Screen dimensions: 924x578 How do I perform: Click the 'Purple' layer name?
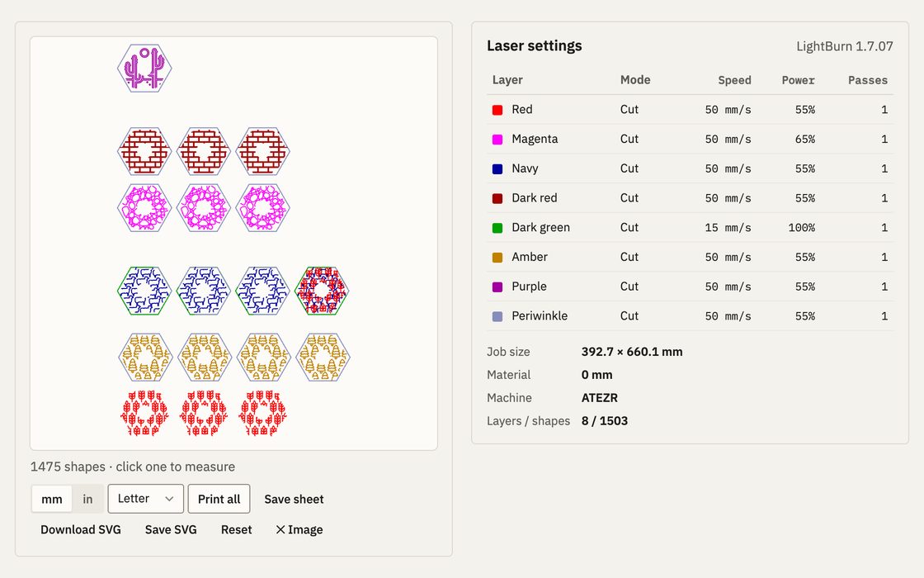529,286
